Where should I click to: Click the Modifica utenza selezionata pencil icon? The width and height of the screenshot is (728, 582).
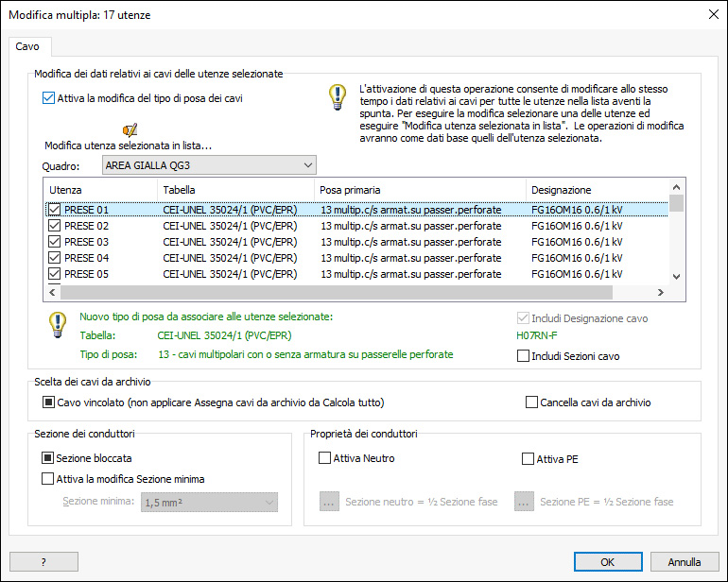click(130, 129)
